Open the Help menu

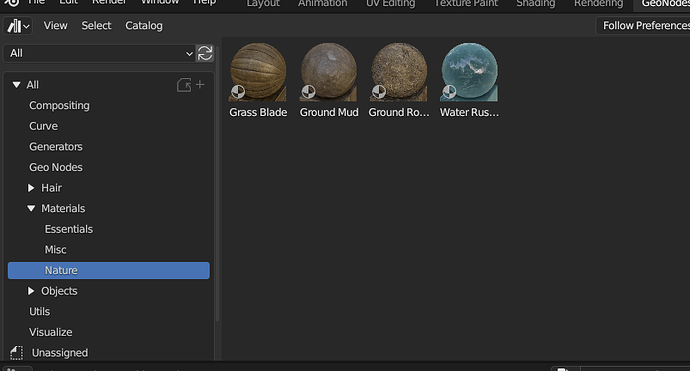(x=205, y=3)
